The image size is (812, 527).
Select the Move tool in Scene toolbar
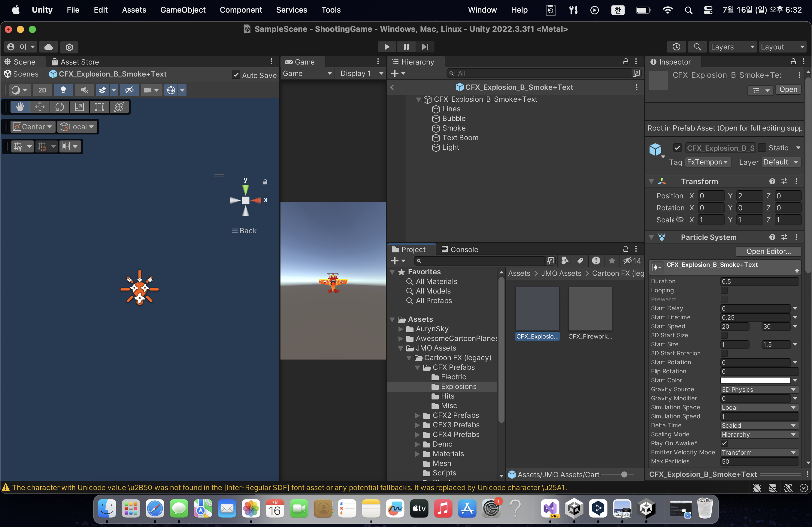40,107
